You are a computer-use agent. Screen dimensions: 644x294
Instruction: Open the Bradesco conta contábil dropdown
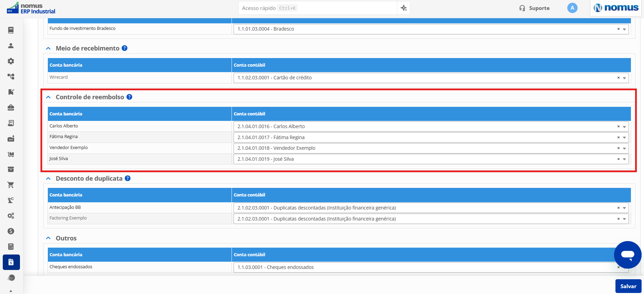click(624, 29)
